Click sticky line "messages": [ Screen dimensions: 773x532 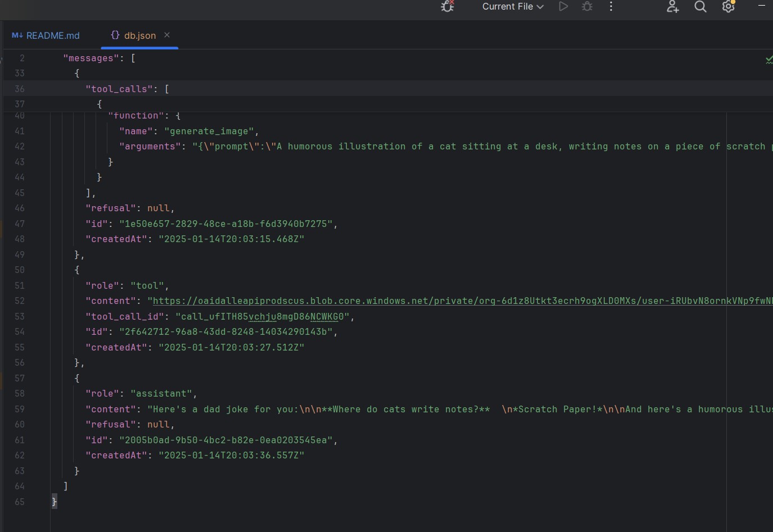click(100, 58)
